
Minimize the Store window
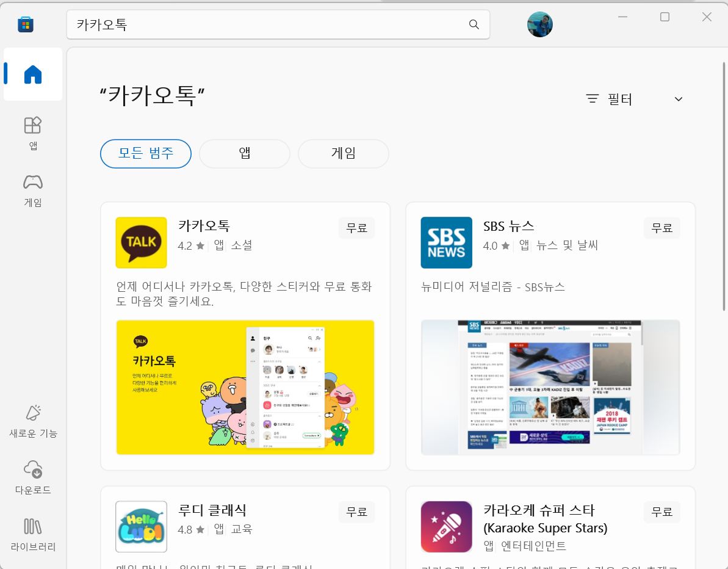tap(622, 17)
